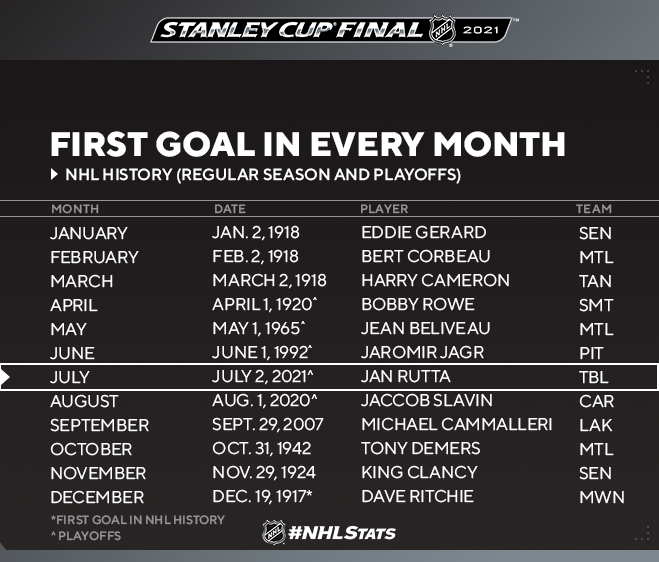Screen dimensions: 659x562
Task: Click the triangle bullet before NHL HISTORY
Action: tap(54, 174)
